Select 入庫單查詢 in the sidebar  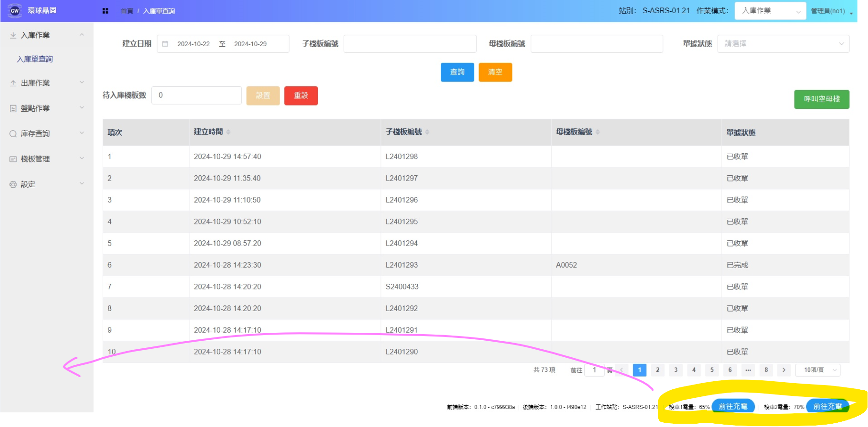[x=35, y=59]
